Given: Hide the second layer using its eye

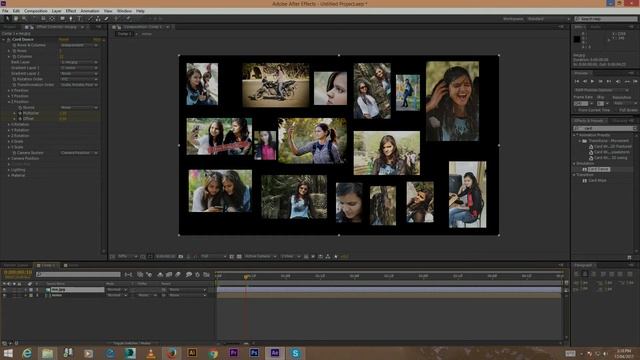Looking at the screenshot, I should tap(4, 295).
